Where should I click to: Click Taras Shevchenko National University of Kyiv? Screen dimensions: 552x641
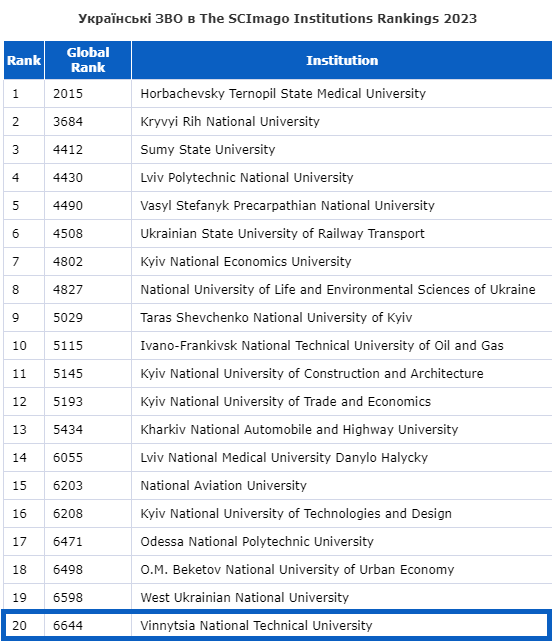click(276, 318)
